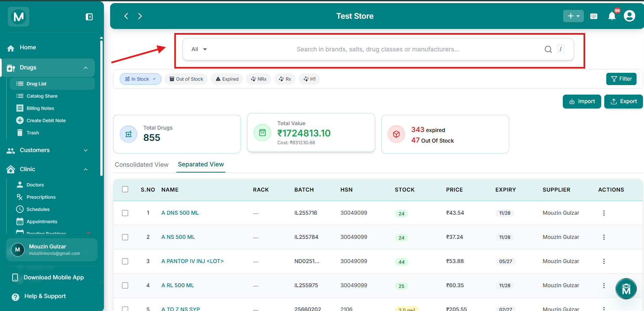Open the plus add-new dropdown
The image size is (644, 311).
573,16
